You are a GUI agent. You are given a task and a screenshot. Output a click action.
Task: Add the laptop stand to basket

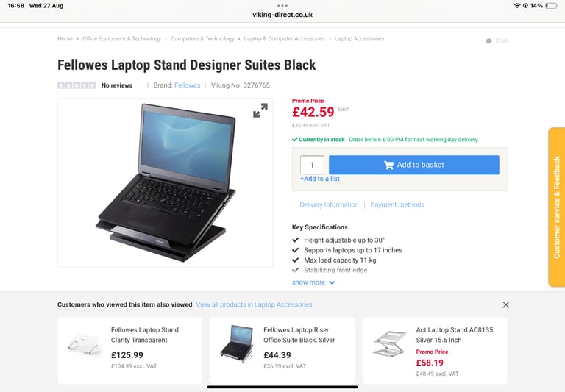pos(414,165)
